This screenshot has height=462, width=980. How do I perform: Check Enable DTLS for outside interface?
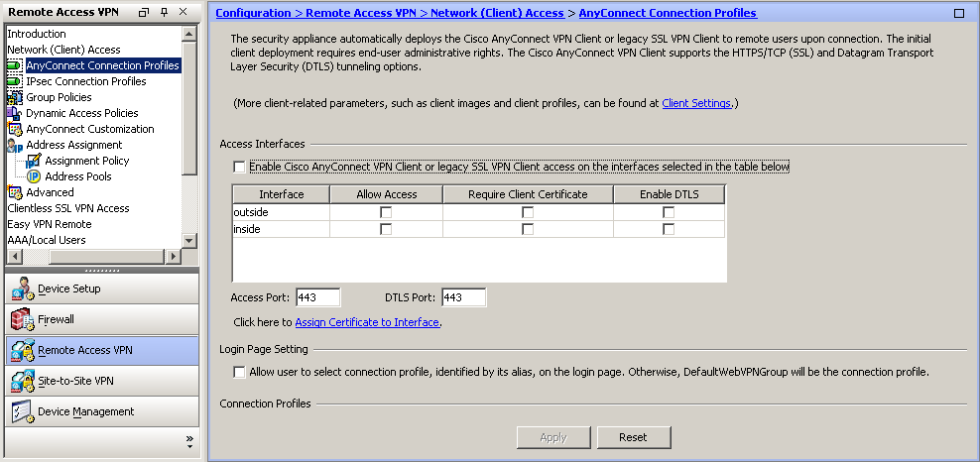669,213
